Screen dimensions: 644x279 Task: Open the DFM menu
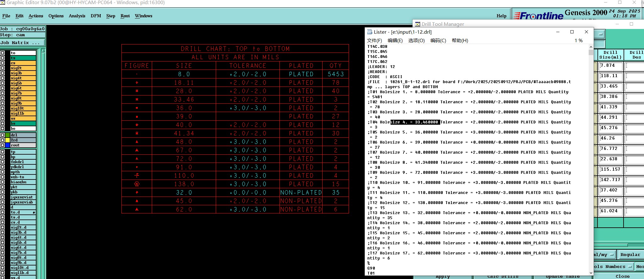(x=96, y=16)
